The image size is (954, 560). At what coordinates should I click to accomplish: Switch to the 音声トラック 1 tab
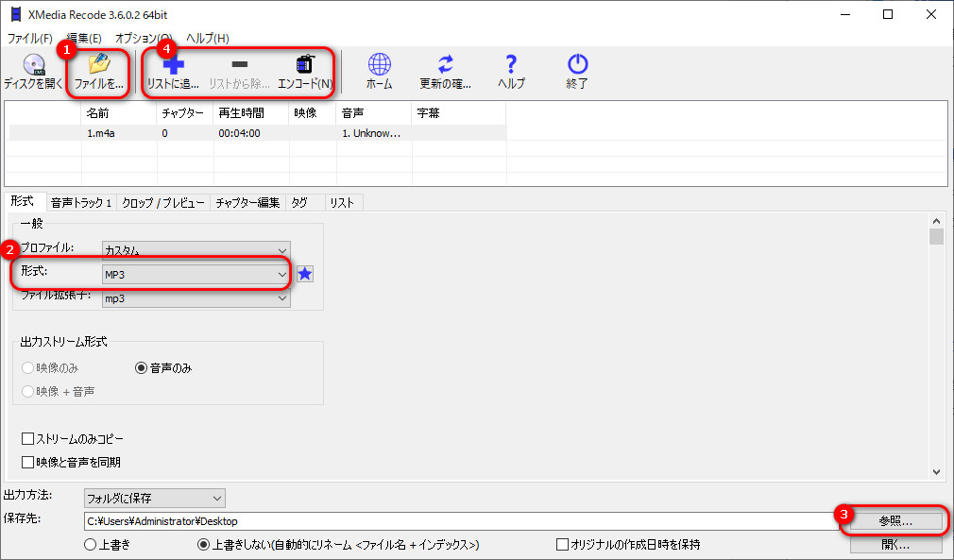coord(81,202)
